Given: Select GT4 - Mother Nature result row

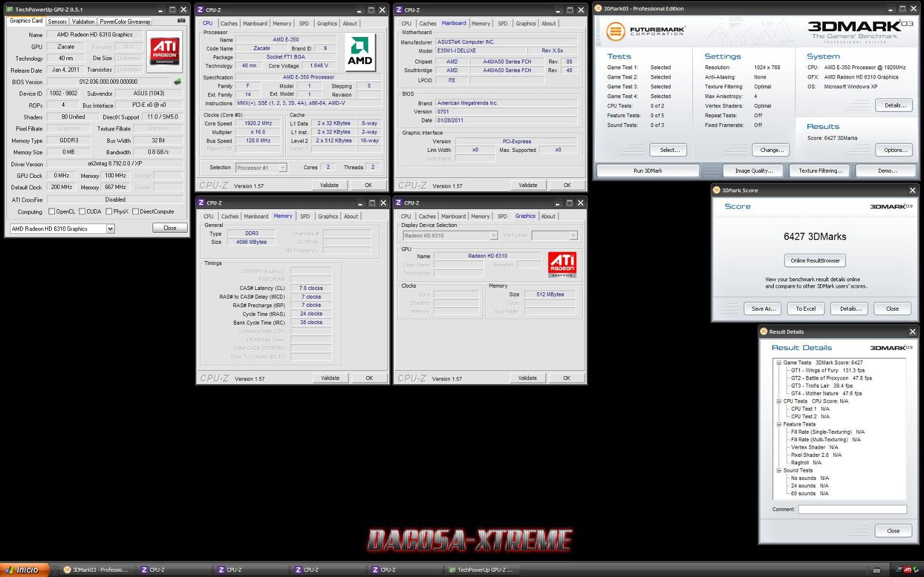Looking at the screenshot, I should point(826,393).
